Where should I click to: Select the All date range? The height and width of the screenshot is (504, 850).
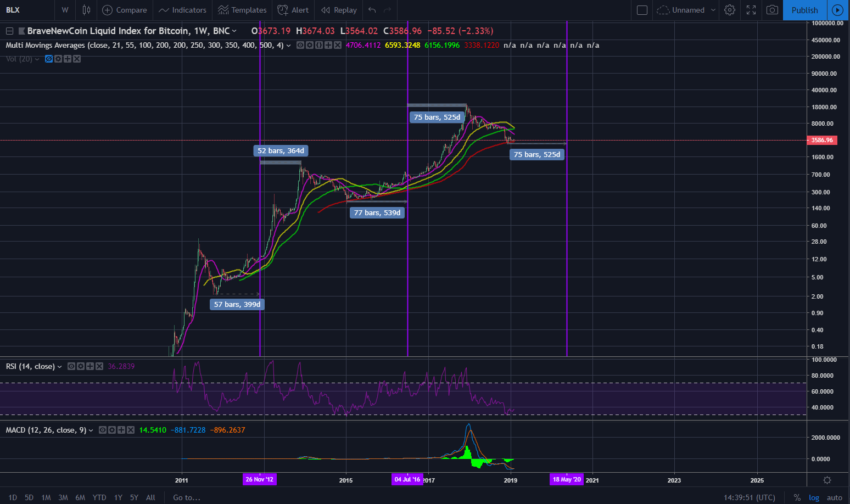(x=150, y=497)
